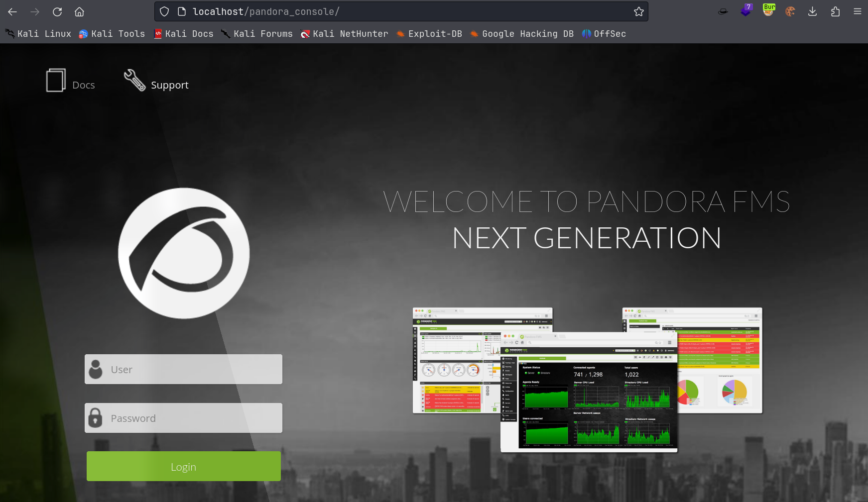
Task: Reload the Pandora console page
Action: click(x=57, y=12)
